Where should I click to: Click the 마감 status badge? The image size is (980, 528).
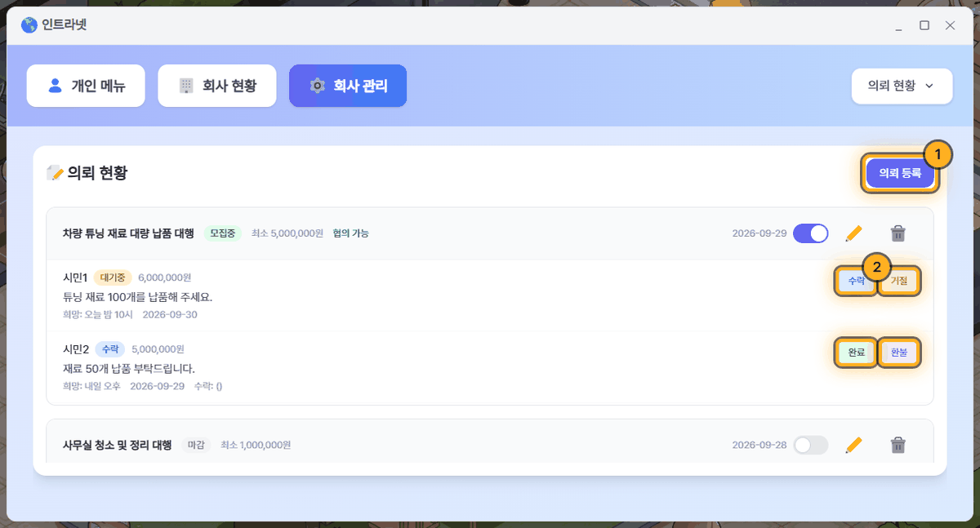click(x=196, y=445)
